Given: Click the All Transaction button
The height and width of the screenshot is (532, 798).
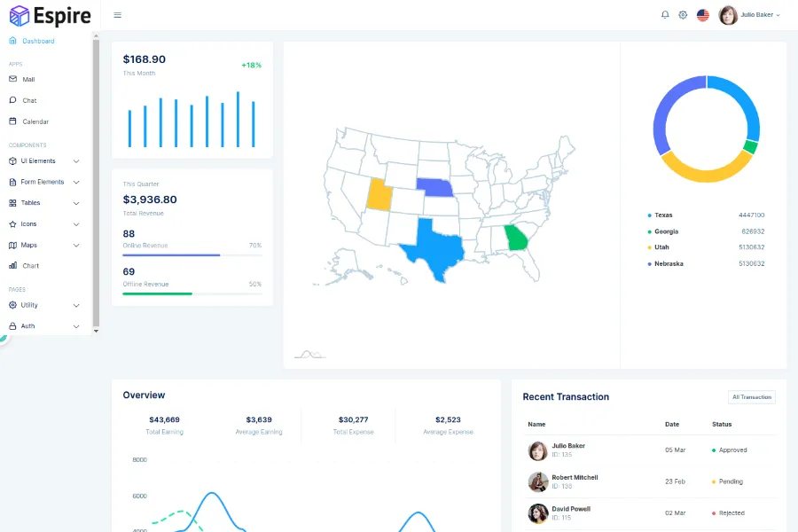Looking at the screenshot, I should (x=751, y=397).
